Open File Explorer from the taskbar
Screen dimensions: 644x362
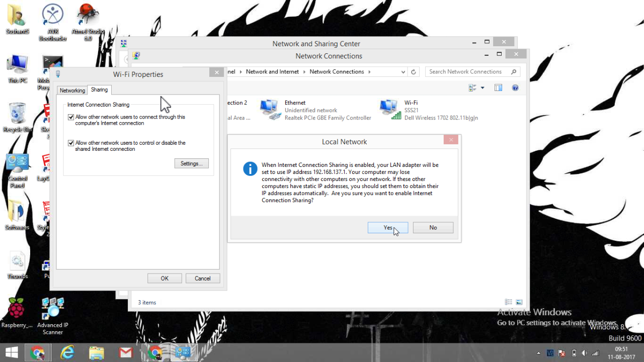(x=97, y=352)
